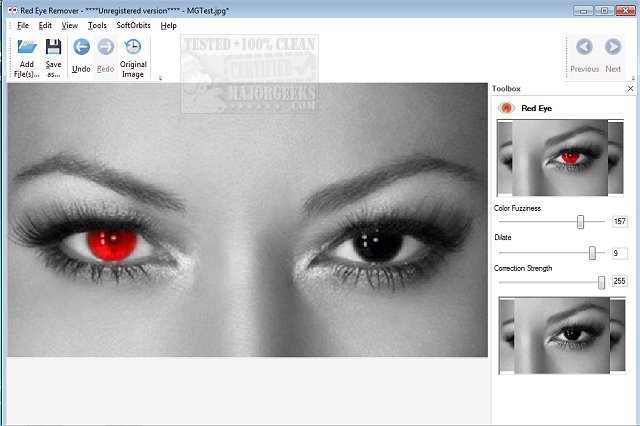Viewport: 640px width, 426px height.
Task: Click the Correction Strength value field
Action: 619,281
